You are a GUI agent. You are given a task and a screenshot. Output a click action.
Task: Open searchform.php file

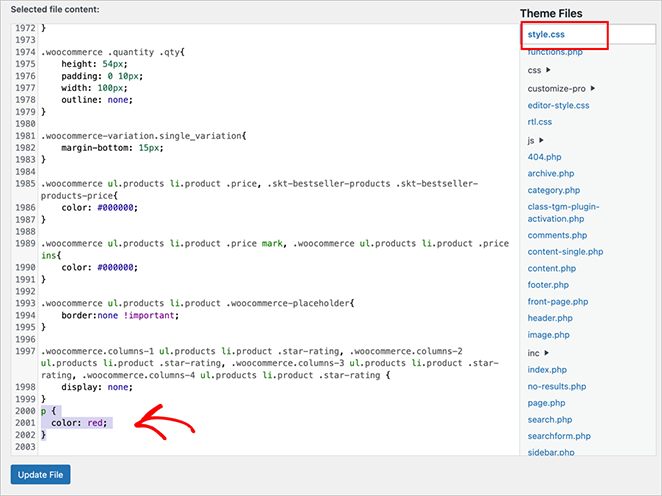560,436
